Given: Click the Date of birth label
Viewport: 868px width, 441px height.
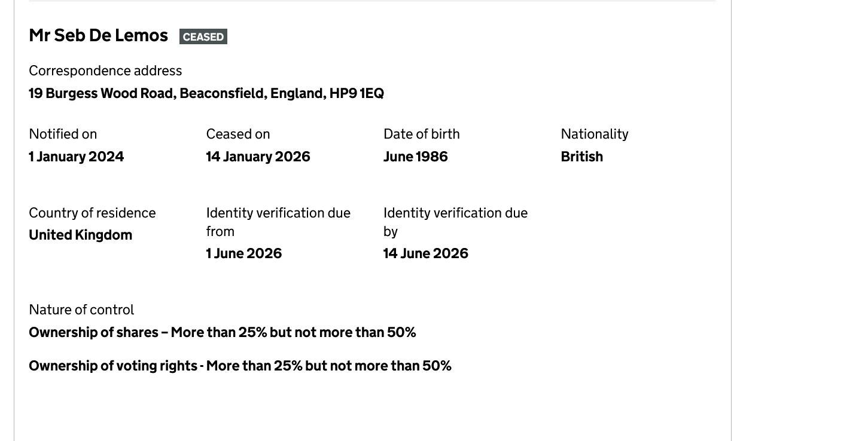Looking at the screenshot, I should click(421, 134).
